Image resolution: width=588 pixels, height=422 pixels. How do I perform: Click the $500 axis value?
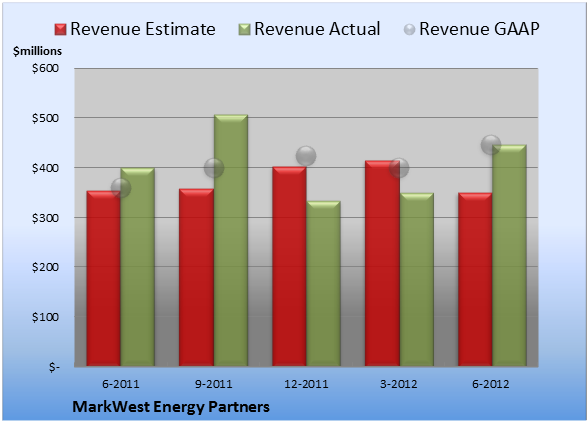coord(45,118)
